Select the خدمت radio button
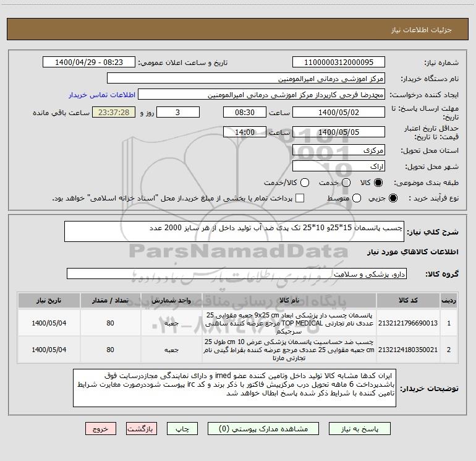The height and width of the screenshot is (461, 476). coord(346,183)
